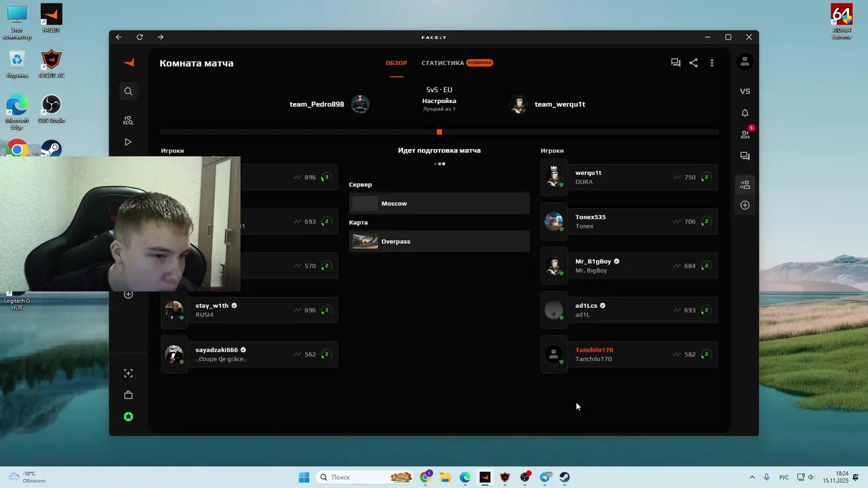
Task: Open team_Pedro898 team name
Action: (317, 104)
